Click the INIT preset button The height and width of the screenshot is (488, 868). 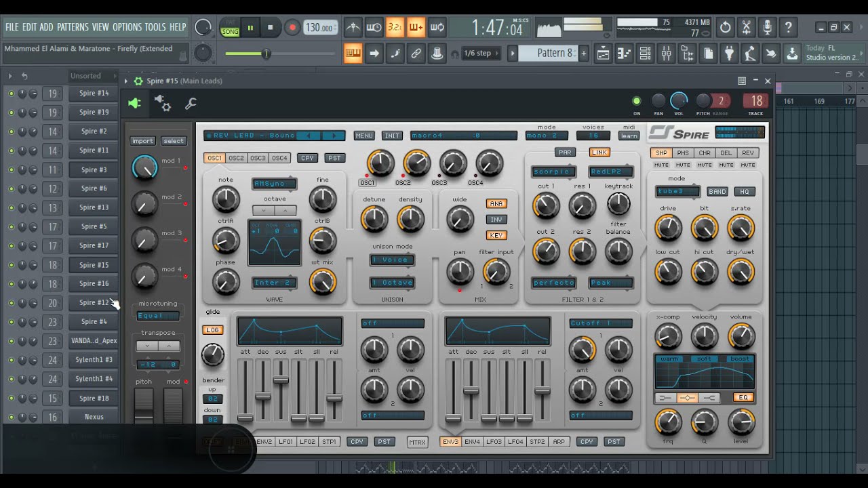tap(392, 136)
